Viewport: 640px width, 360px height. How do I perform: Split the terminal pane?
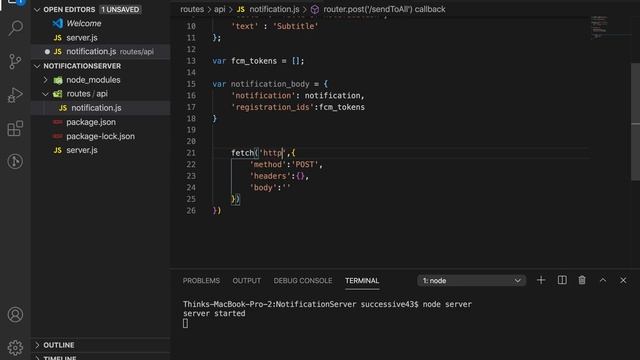point(562,280)
